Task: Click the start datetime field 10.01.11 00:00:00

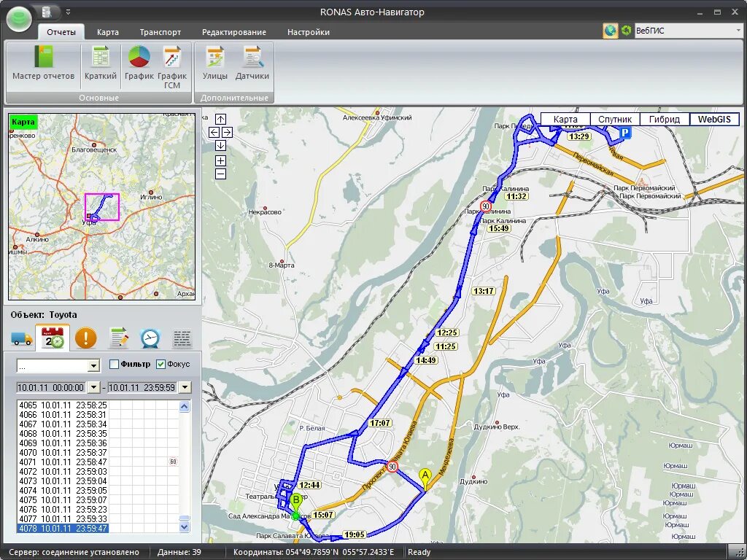Action: (x=52, y=387)
